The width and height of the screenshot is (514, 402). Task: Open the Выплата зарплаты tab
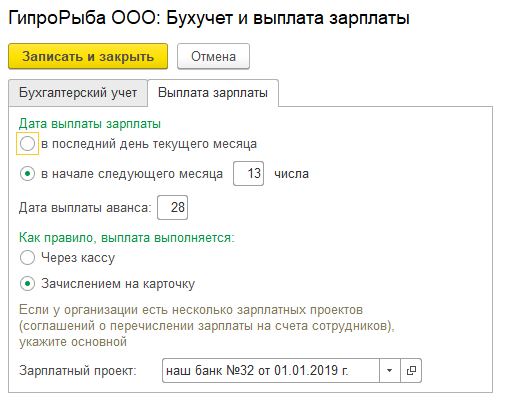(213, 93)
